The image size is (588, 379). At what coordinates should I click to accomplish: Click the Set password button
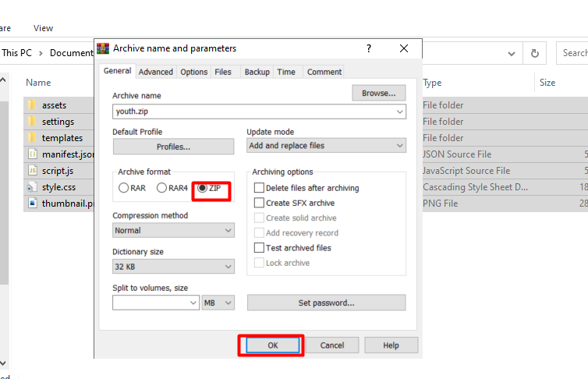pyautogui.click(x=326, y=303)
